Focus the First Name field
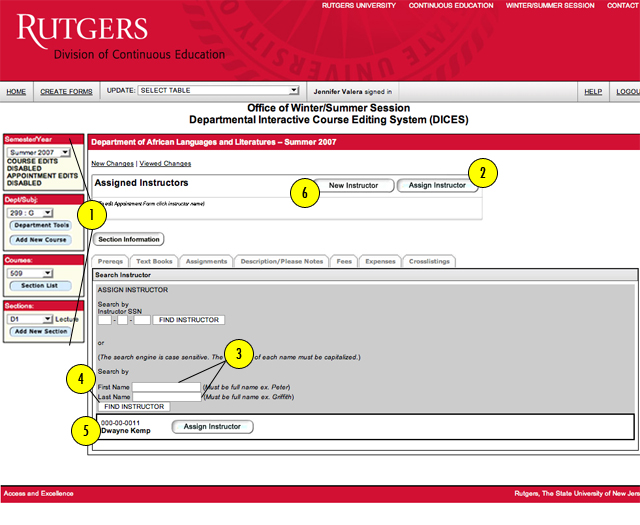The image size is (640, 525). 167,387
